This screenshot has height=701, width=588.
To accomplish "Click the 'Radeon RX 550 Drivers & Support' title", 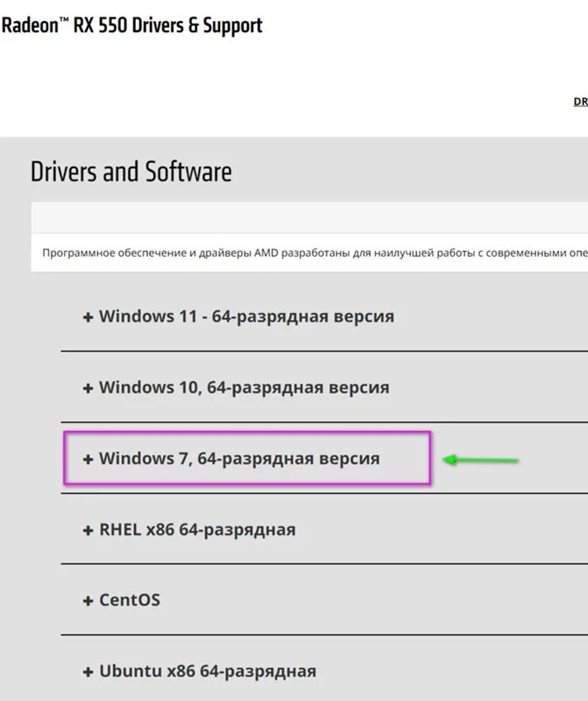I will [x=132, y=25].
